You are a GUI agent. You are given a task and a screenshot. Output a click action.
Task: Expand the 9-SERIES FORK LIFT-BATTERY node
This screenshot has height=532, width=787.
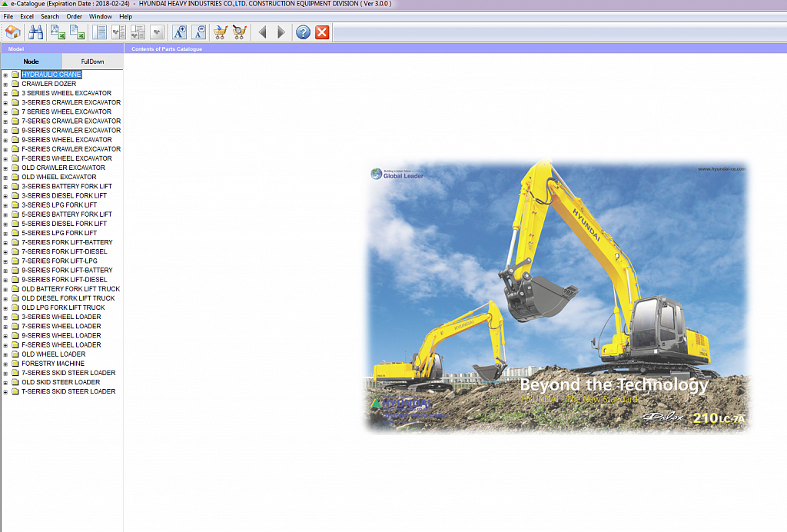(x=5, y=271)
